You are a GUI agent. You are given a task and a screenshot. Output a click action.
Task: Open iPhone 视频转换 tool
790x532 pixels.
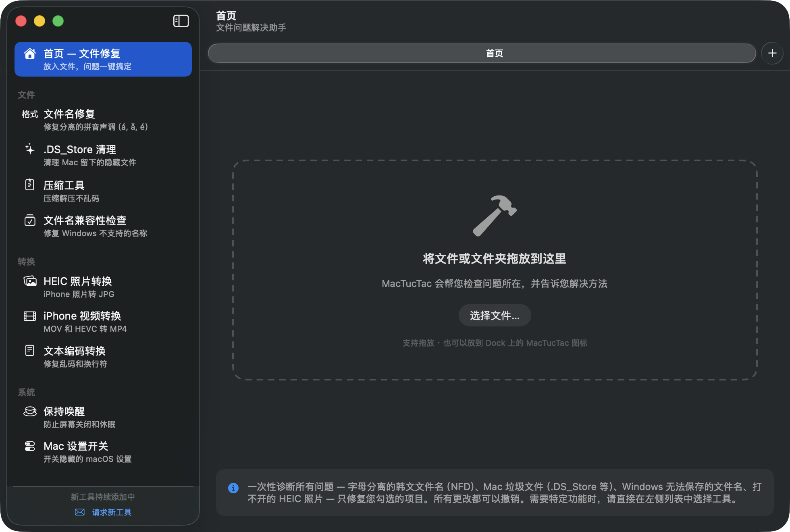pyautogui.click(x=103, y=322)
